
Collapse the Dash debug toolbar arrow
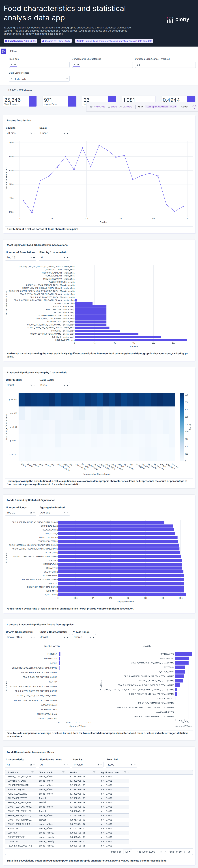pos(194,107)
